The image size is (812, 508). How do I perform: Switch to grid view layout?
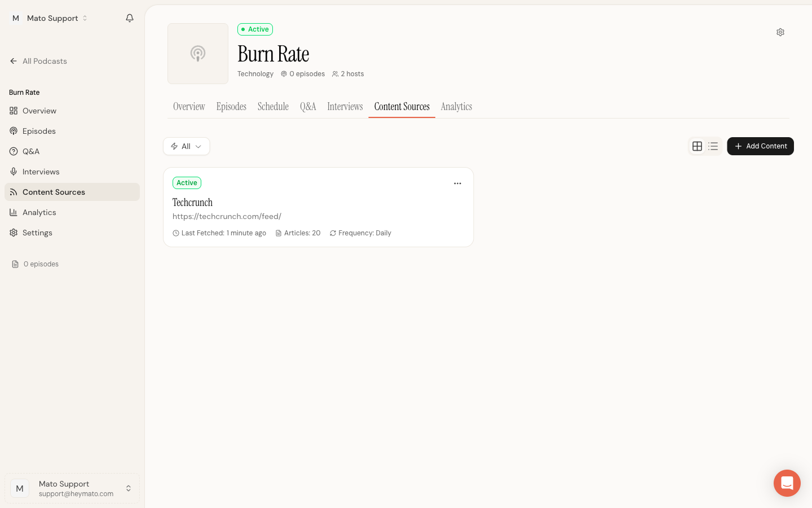click(697, 146)
